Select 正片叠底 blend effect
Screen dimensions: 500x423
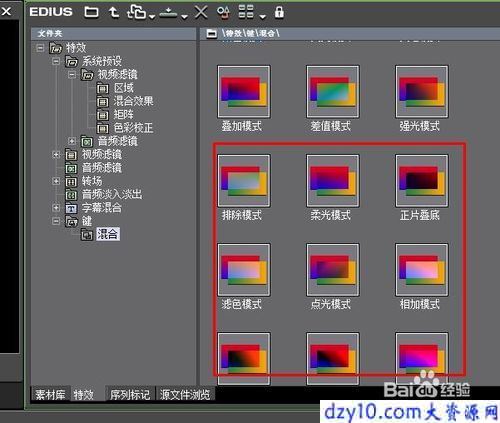click(422, 181)
